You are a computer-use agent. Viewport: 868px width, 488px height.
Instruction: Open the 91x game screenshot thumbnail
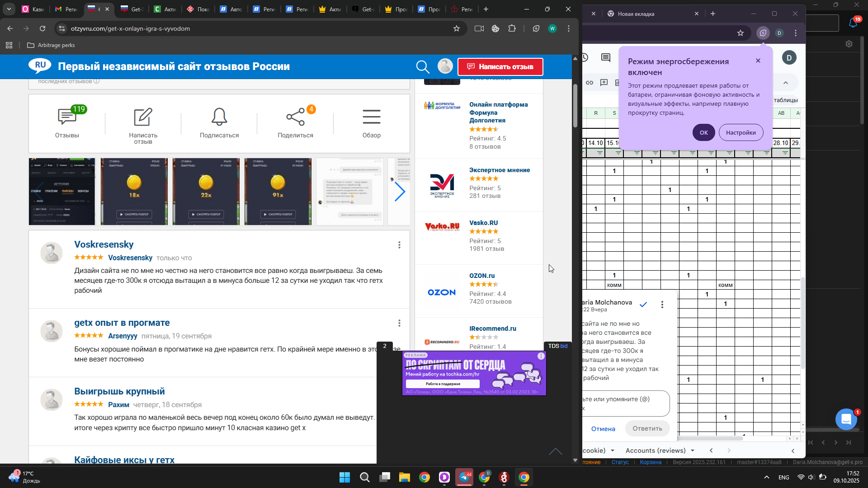tap(278, 192)
